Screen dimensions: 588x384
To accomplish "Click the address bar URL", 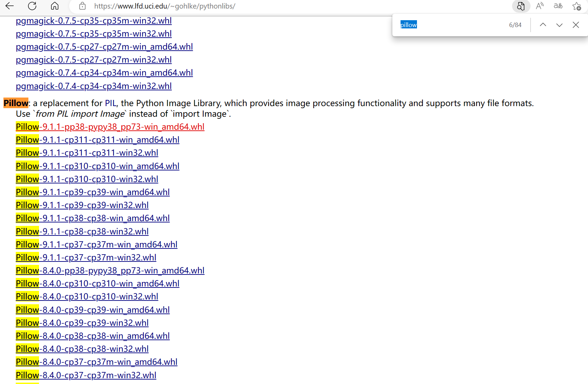I will [165, 6].
